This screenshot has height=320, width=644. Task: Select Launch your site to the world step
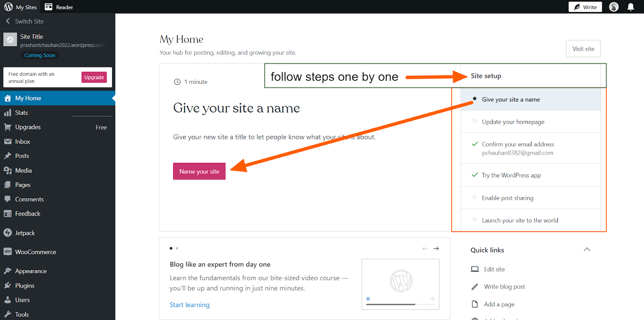click(530, 220)
